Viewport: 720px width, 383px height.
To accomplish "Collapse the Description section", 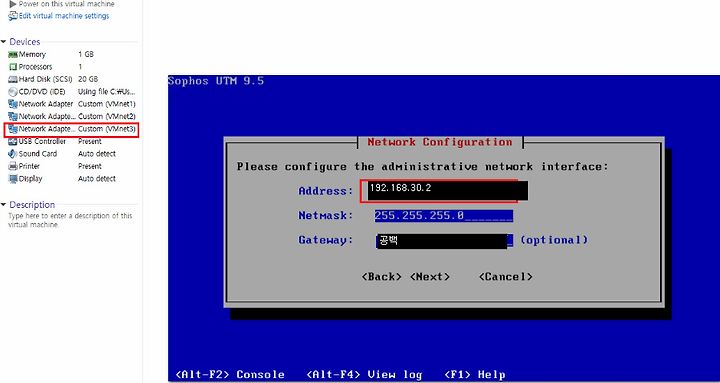I will click(x=3, y=204).
